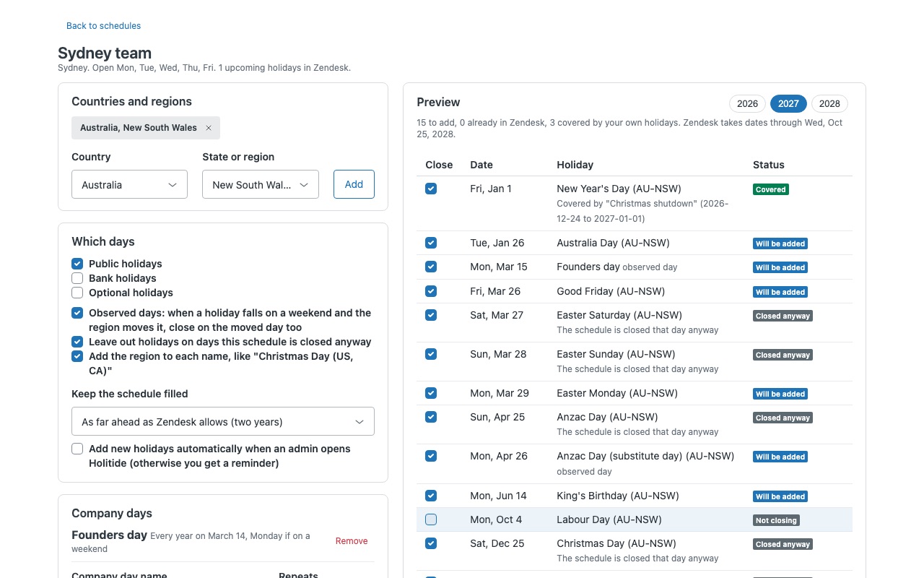
Task: Enable the Bank holidays checkbox
Action: (77, 278)
